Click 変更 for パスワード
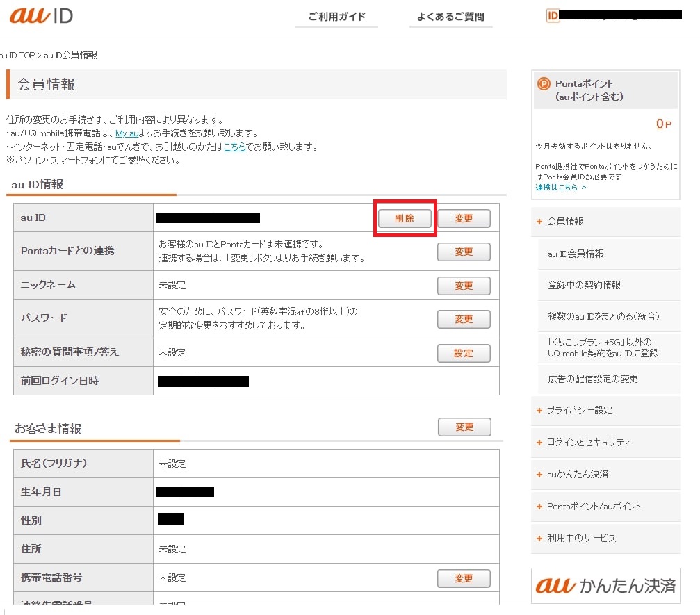This screenshot has height=615, width=700. point(464,319)
